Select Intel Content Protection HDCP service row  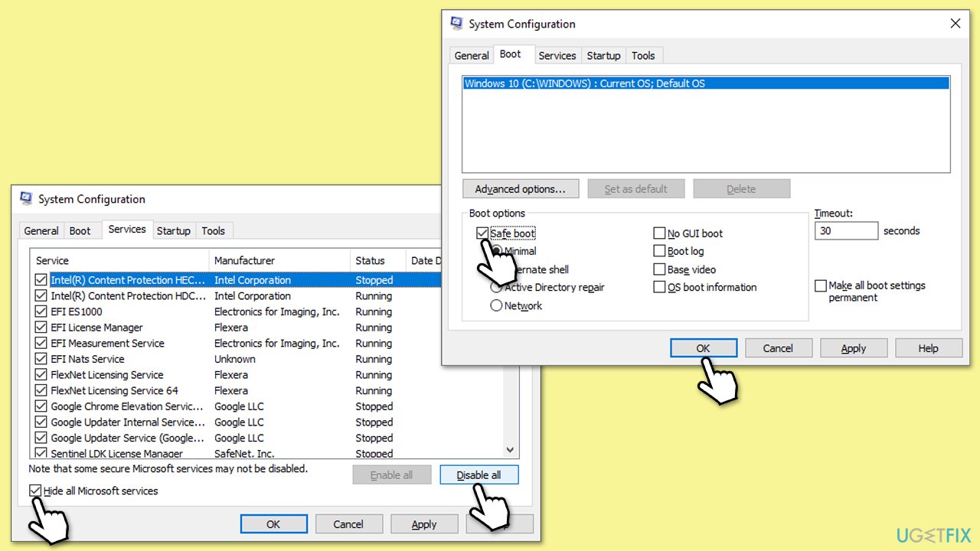237,296
